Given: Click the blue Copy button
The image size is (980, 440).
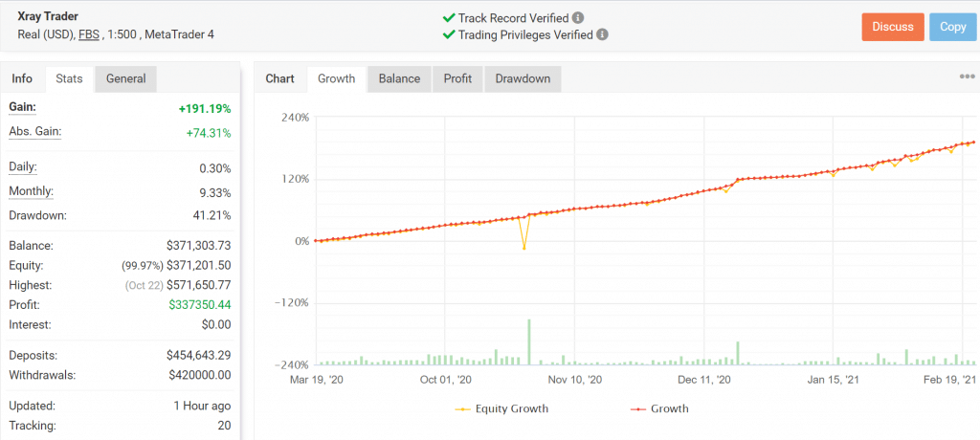Looking at the screenshot, I should [x=952, y=27].
